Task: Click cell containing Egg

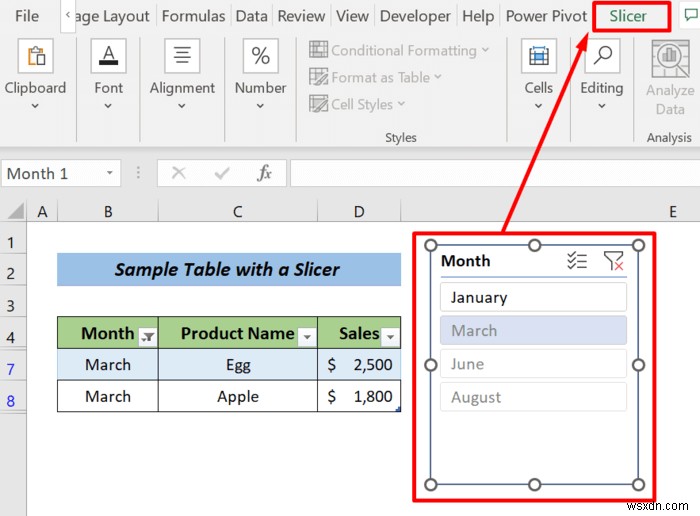Action: point(238,365)
